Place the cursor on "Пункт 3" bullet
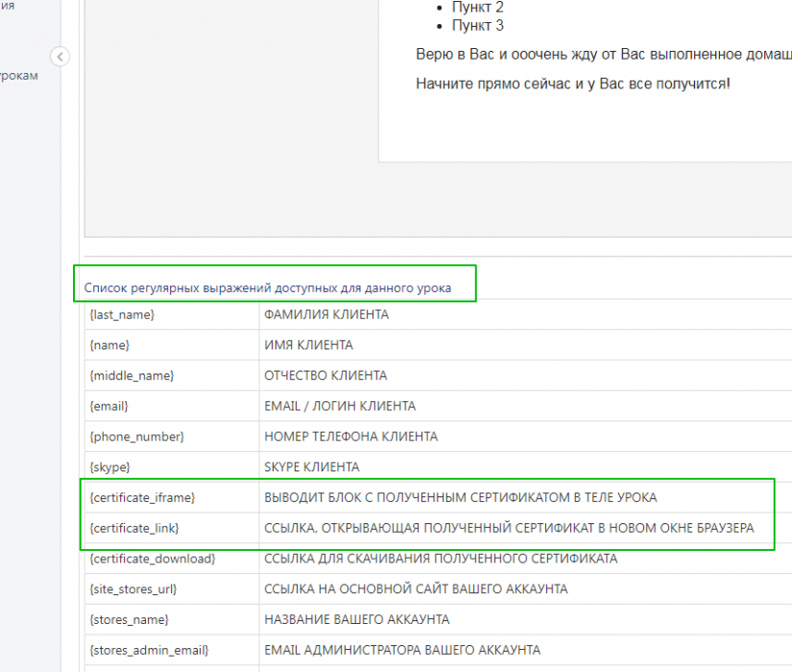This screenshot has width=792, height=672. pyautogui.click(x=477, y=26)
